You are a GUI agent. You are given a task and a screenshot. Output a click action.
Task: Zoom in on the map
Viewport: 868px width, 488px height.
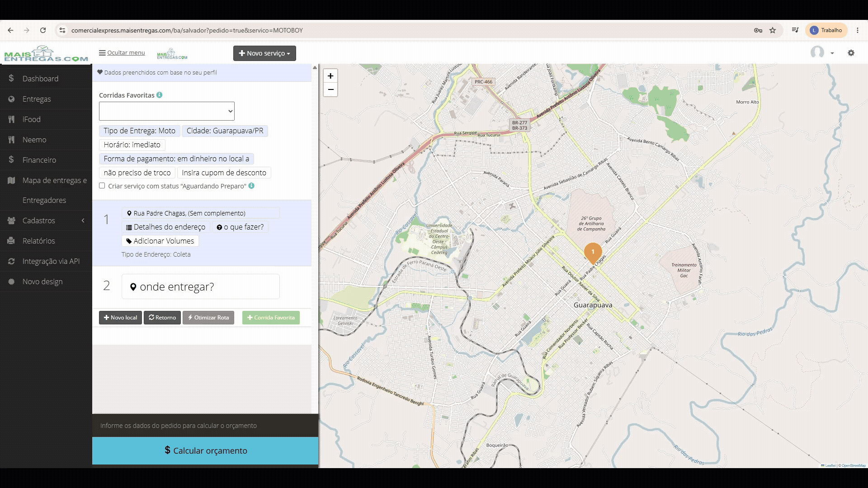tap(330, 76)
